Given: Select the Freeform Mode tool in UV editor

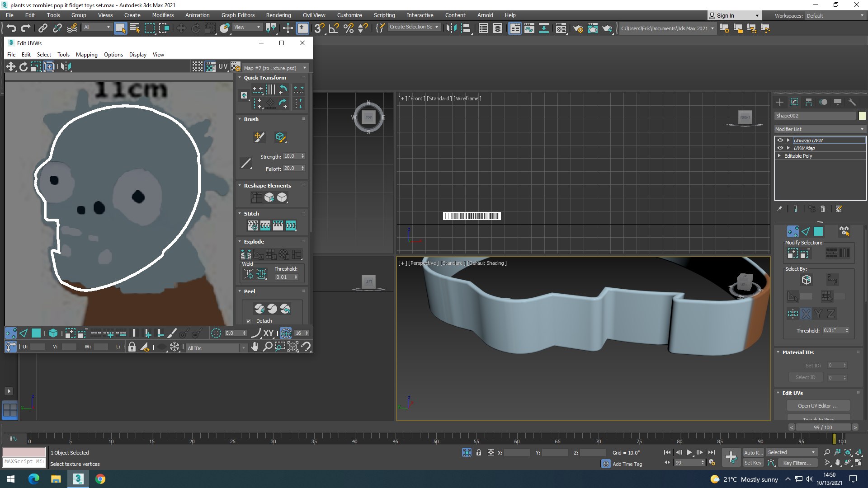Looking at the screenshot, I should point(49,67).
